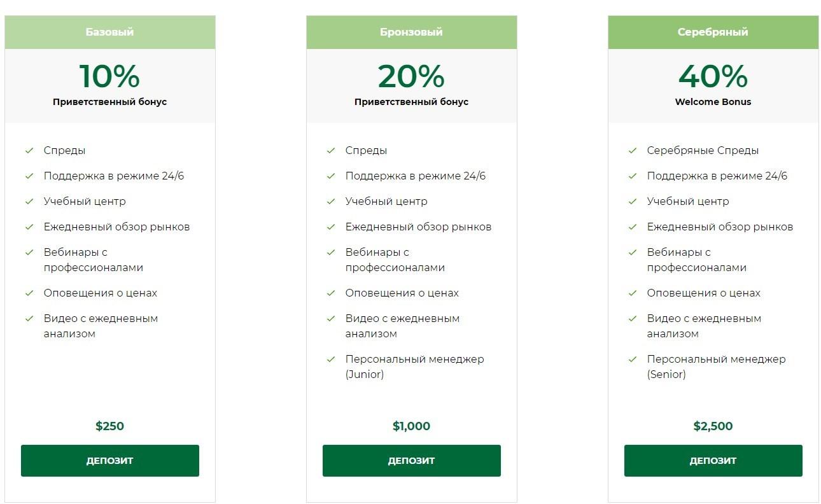Select the Серебряный plan header

coord(713,32)
